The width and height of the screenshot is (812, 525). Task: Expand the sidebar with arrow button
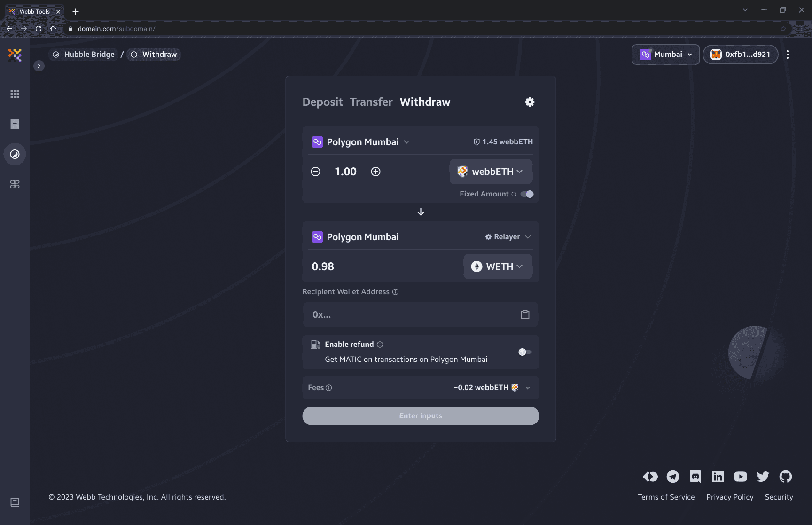(39, 66)
